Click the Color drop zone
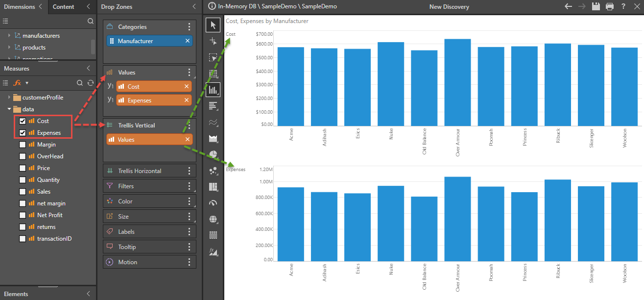644x300 pixels. tap(147, 201)
